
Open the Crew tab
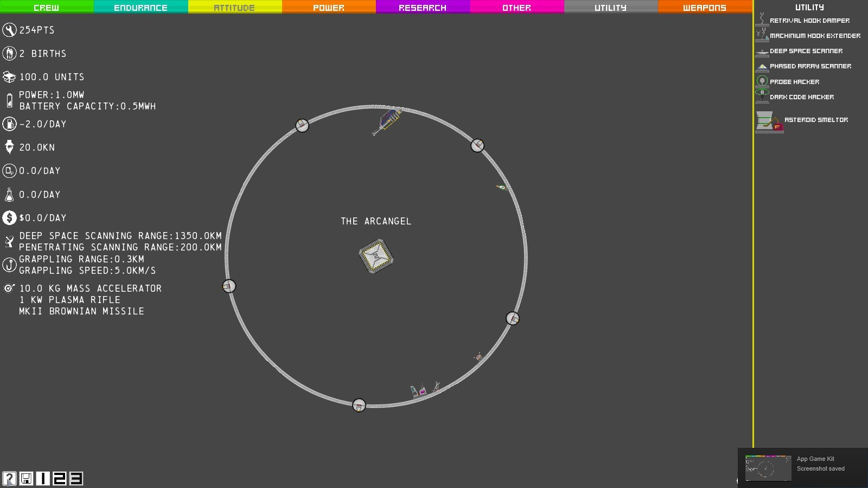[47, 7]
